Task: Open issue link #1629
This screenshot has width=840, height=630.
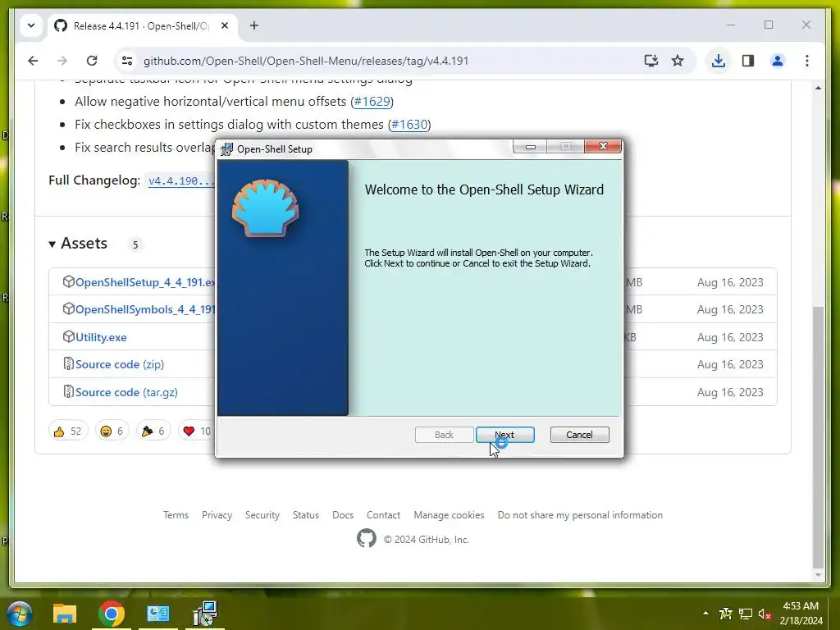Action: pyautogui.click(x=372, y=101)
